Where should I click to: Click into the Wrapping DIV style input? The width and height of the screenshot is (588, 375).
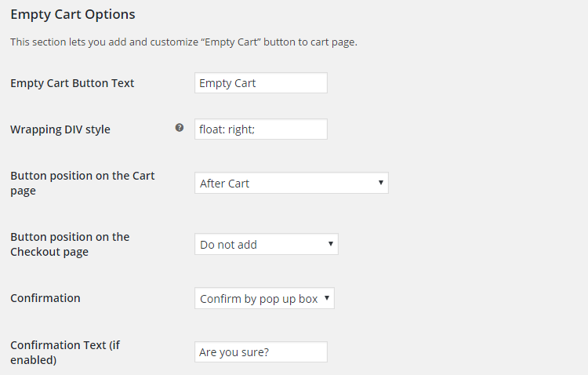pyautogui.click(x=261, y=129)
